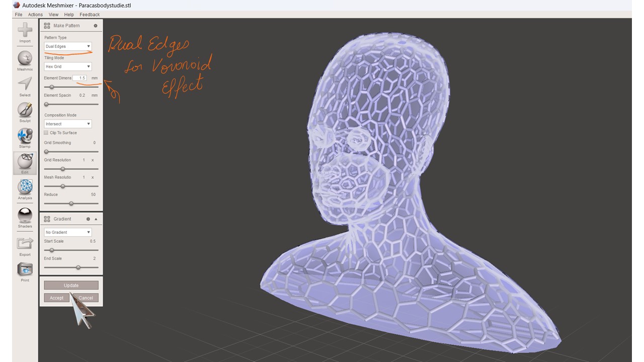Open the Pattern Type dropdown

(68, 46)
